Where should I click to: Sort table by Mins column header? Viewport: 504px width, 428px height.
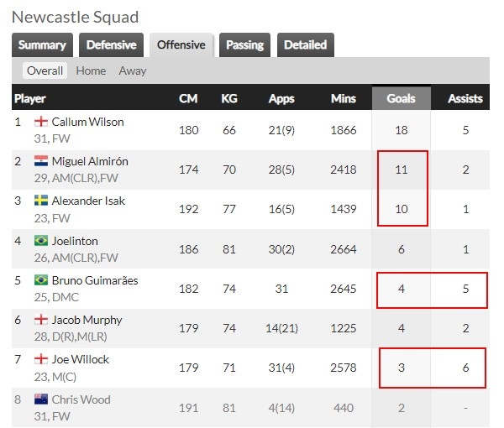344,98
